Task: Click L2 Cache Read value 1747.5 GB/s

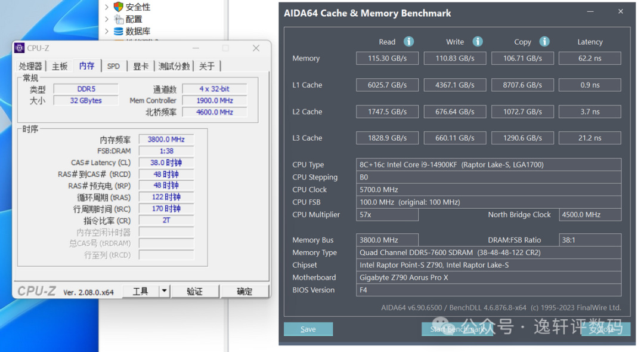Action: tap(388, 112)
